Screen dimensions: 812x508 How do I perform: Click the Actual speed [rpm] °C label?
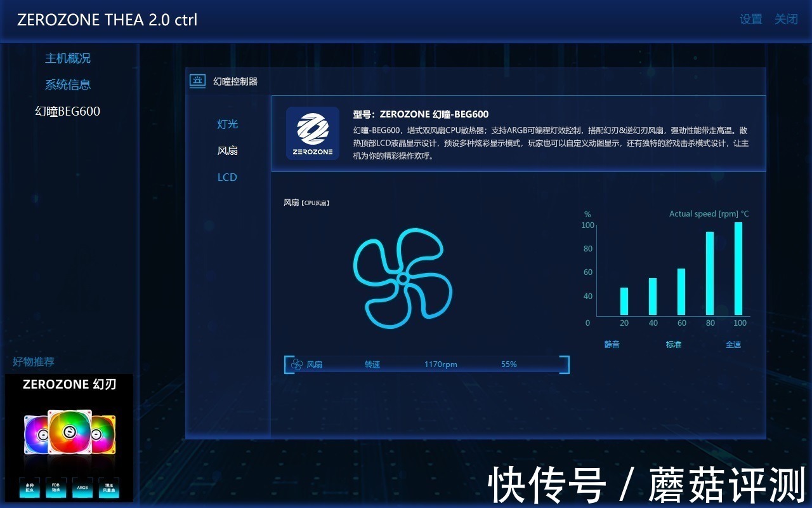tap(709, 214)
